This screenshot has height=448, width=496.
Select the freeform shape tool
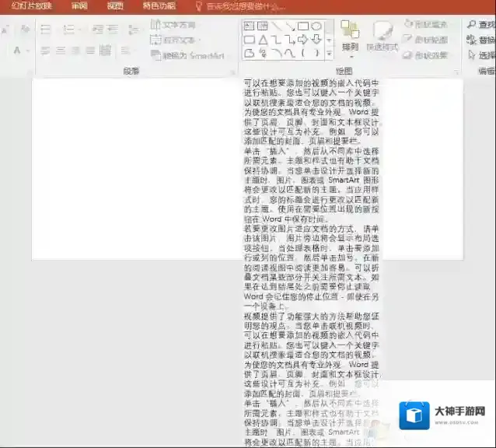pyautogui.click(x=250, y=53)
